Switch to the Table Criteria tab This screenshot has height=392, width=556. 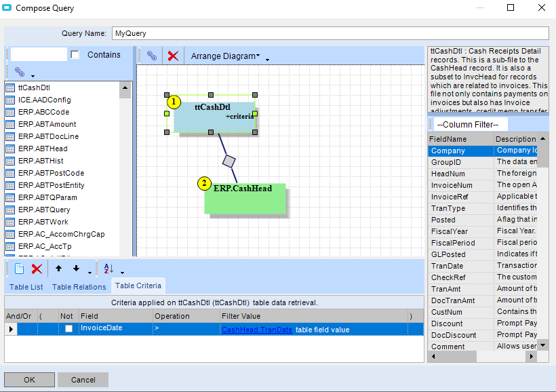point(138,286)
